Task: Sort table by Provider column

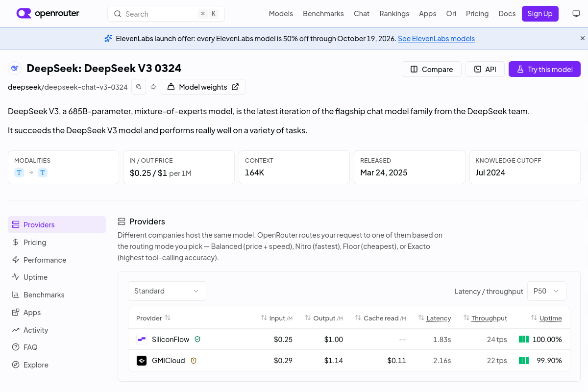Action: point(153,318)
